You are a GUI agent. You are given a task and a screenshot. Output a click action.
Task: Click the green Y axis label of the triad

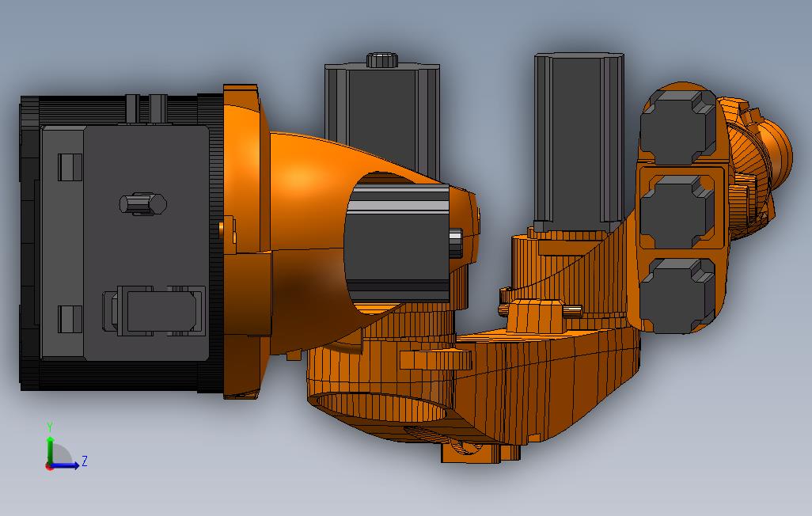point(50,427)
